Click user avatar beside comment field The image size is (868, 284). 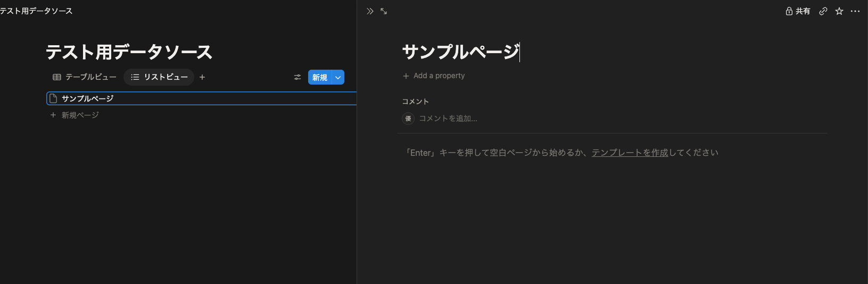(408, 119)
